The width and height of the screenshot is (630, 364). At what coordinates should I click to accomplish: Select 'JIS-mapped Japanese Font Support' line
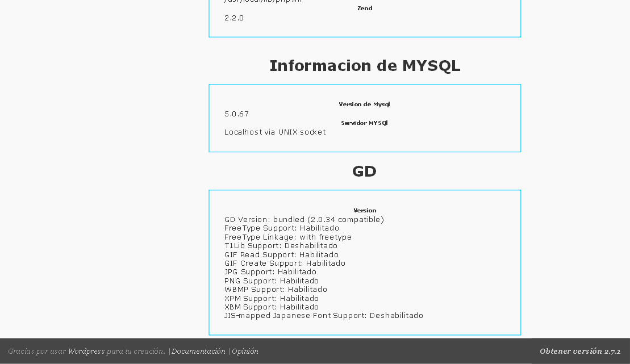click(x=323, y=316)
